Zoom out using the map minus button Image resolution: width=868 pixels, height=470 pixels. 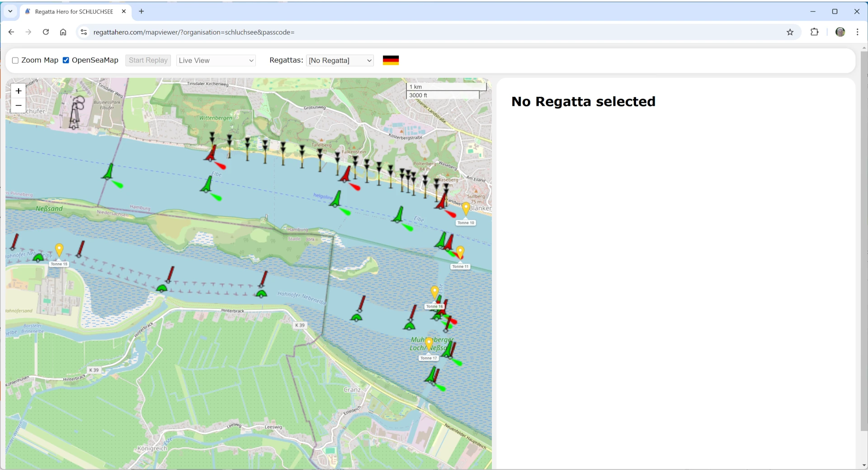(x=19, y=106)
